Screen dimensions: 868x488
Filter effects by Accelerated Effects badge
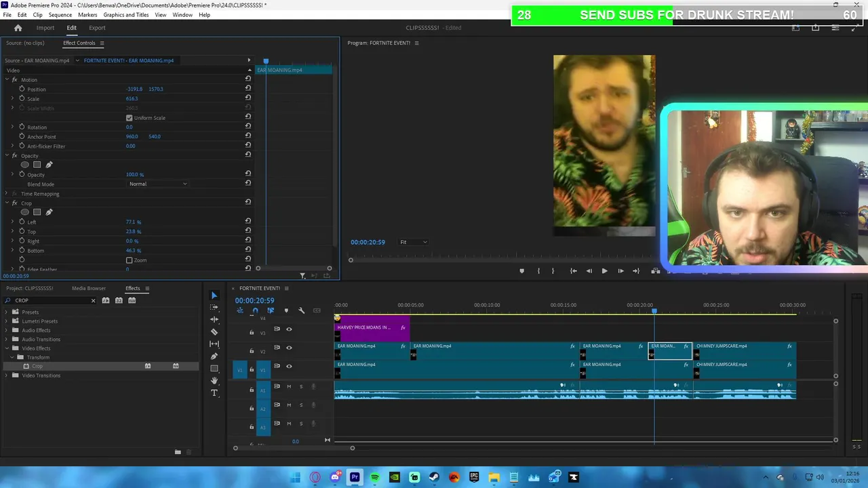[x=106, y=300]
